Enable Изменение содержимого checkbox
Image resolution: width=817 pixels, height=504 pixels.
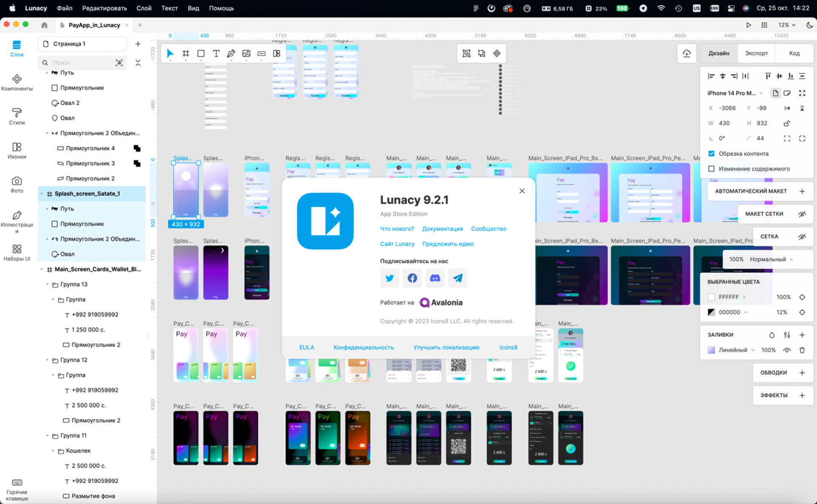[x=711, y=169]
